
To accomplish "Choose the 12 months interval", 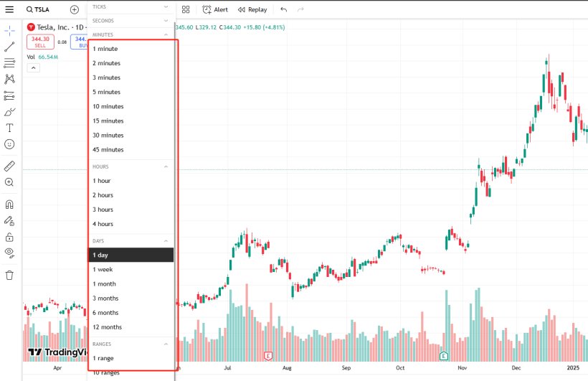I will tap(131, 327).
